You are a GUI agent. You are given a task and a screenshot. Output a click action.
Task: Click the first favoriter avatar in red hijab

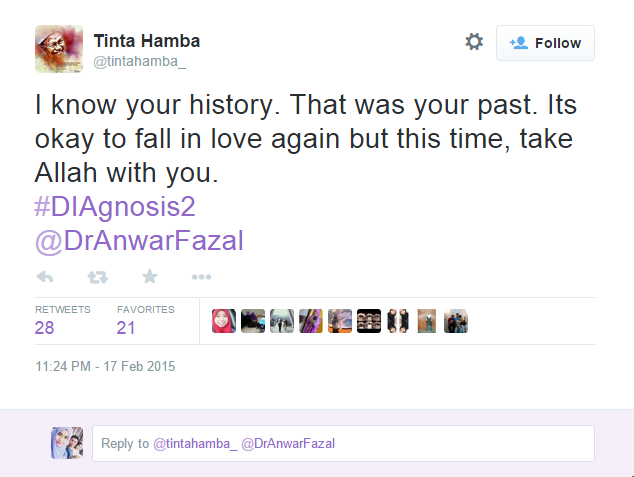[224, 321]
